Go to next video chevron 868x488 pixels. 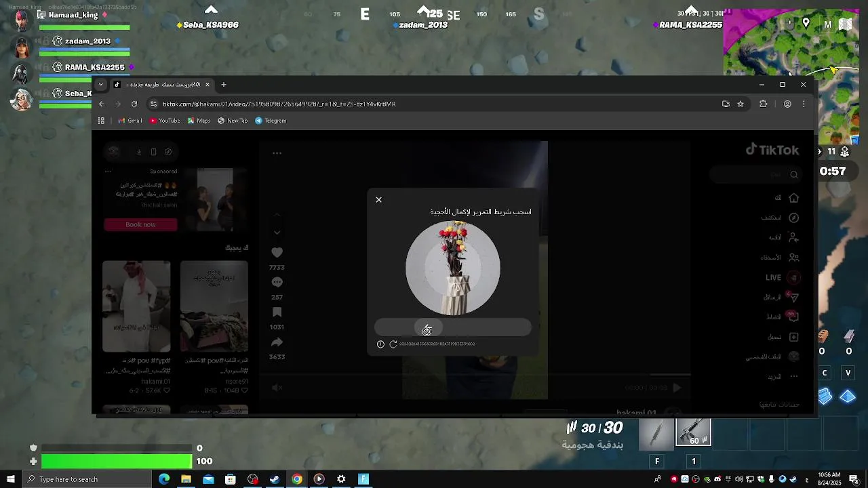click(x=277, y=232)
